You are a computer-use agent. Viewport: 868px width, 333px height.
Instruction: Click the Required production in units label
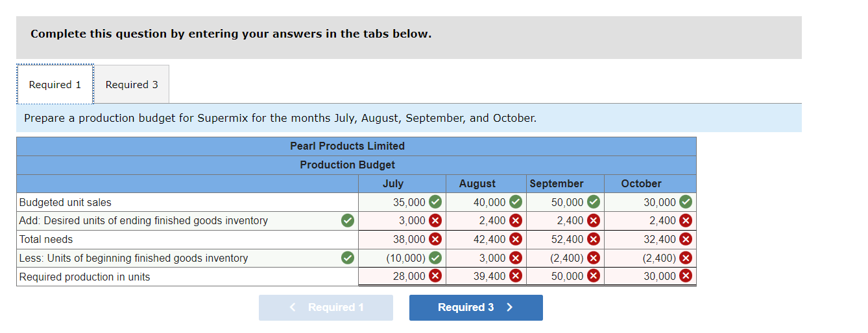(84, 277)
